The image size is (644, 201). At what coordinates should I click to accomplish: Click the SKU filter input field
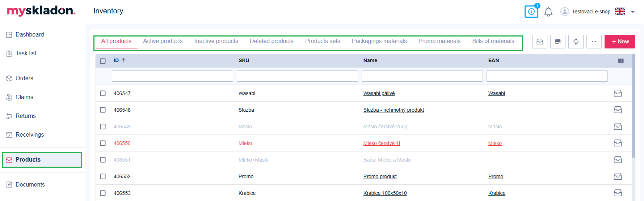point(297,76)
